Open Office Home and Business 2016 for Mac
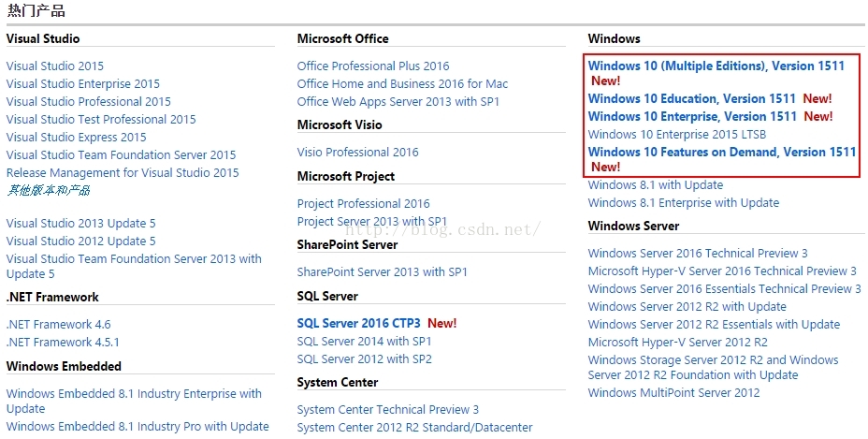The height and width of the screenshot is (439, 868). coord(402,83)
